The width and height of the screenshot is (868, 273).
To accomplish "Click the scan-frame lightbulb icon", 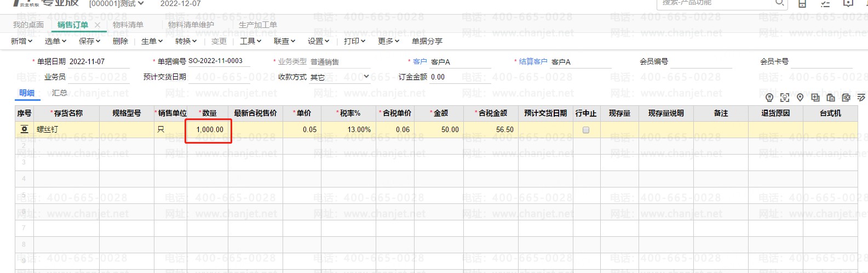I will click(x=785, y=98).
